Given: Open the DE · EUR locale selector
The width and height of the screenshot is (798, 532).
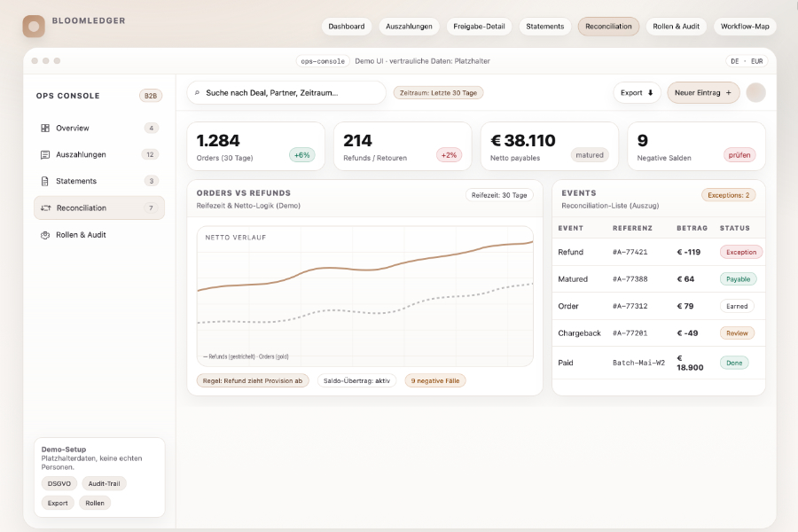Looking at the screenshot, I should 746,61.
